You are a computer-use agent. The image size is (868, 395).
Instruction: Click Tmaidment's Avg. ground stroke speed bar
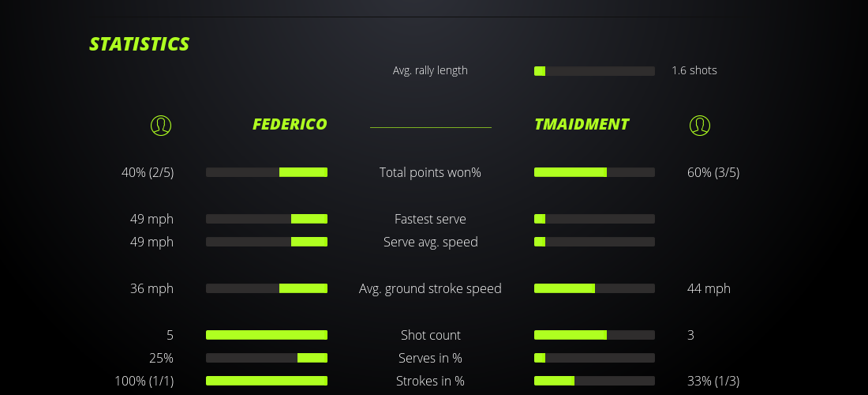tap(594, 288)
